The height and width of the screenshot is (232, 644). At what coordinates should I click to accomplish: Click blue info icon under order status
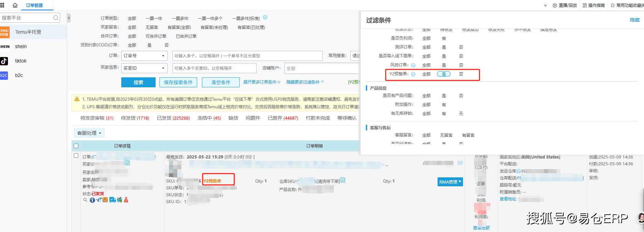click(92, 200)
